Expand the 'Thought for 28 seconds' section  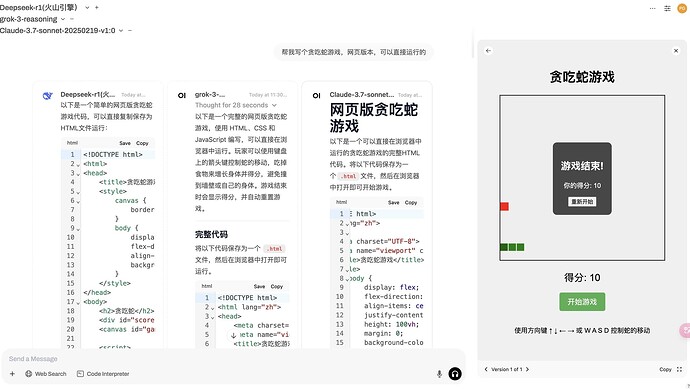point(235,105)
